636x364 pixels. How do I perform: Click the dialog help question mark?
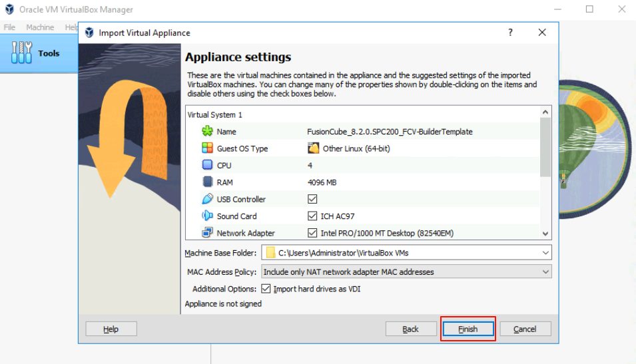tap(511, 33)
